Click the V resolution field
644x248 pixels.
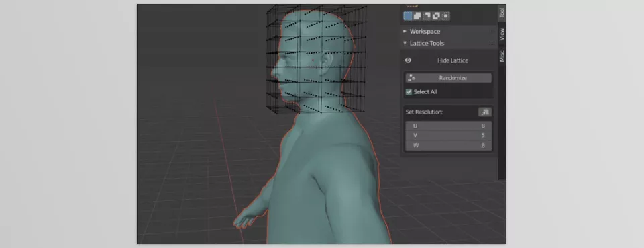(449, 135)
